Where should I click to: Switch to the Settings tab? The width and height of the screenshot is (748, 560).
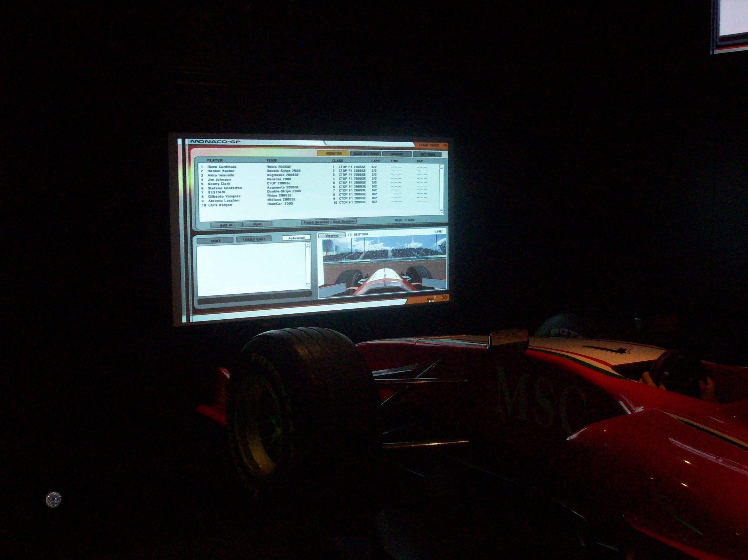[x=427, y=155]
